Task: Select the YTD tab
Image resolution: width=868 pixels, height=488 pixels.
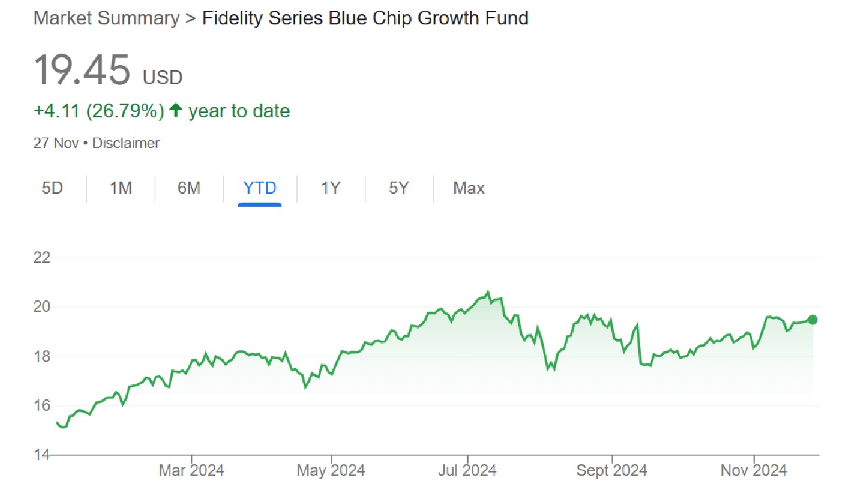Action: (x=260, y=188)
